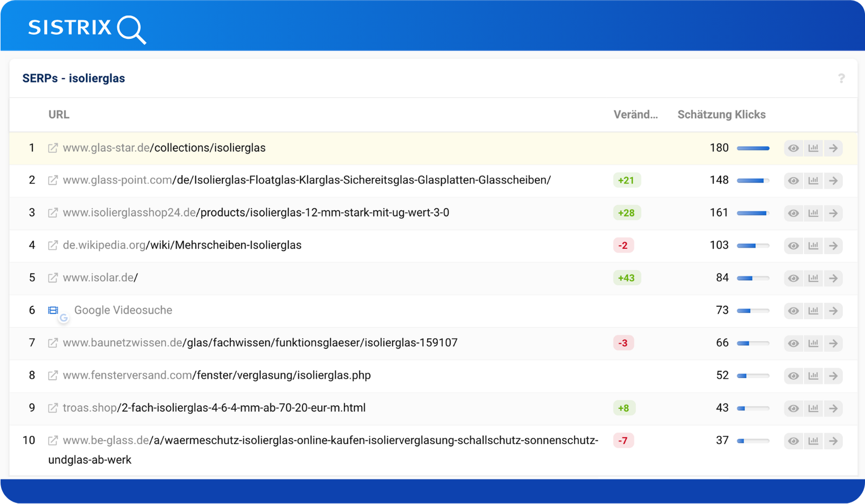The image size is (865, 504).
Task: Open the de.wikipedia.org Mehrscheiben-Isolierglas link
Action: pyautogui.click(x=182, y=245)
